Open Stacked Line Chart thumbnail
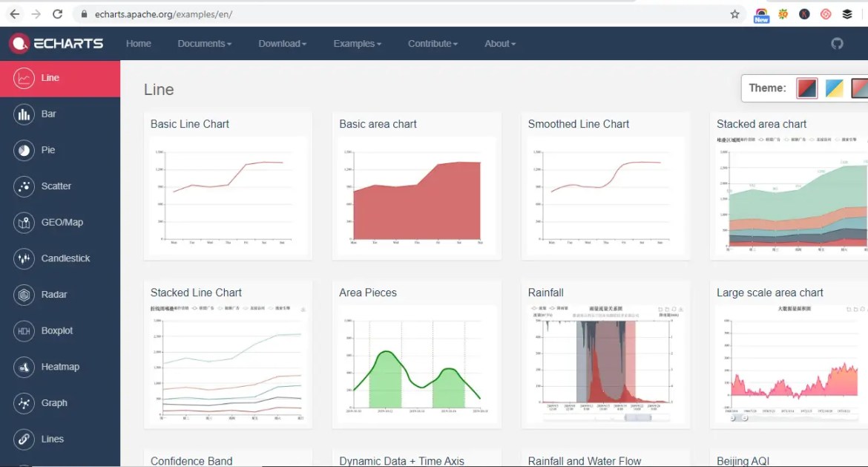The height and width of the screenshot is (467, 868). click(228, 365)
